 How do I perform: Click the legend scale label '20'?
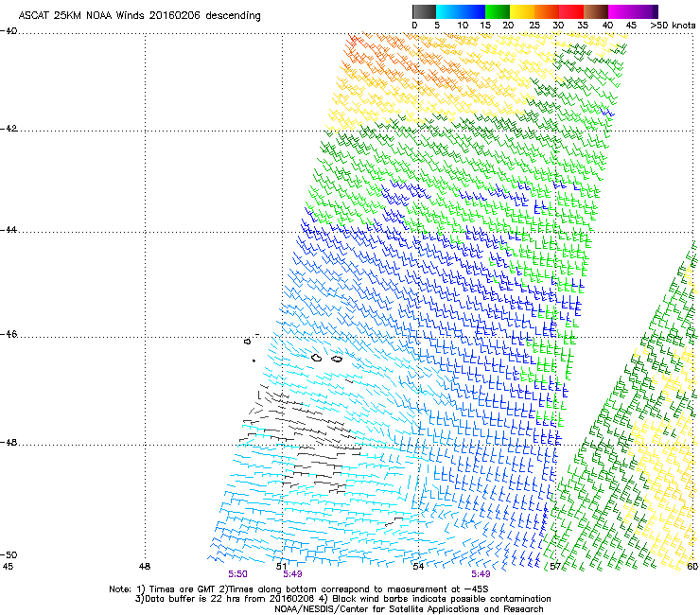(x=508, y=26)
